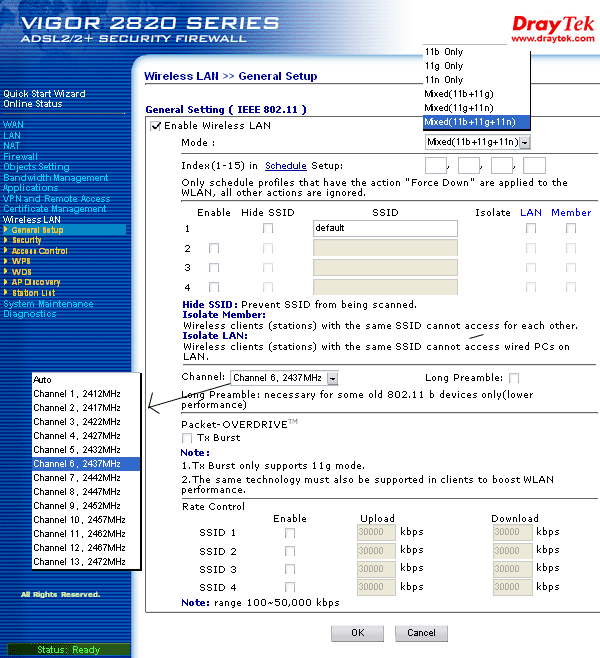Viewport: 600px width, 658px height.
Task: Open the Mode dropdown arrow
Action: click(524, 143)
